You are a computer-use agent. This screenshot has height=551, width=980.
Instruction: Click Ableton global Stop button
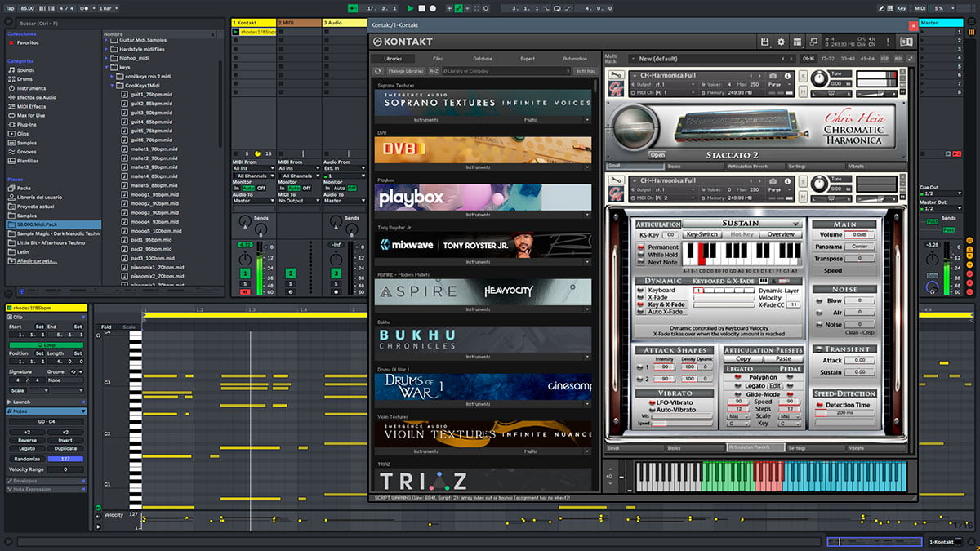tap(421, 8)
